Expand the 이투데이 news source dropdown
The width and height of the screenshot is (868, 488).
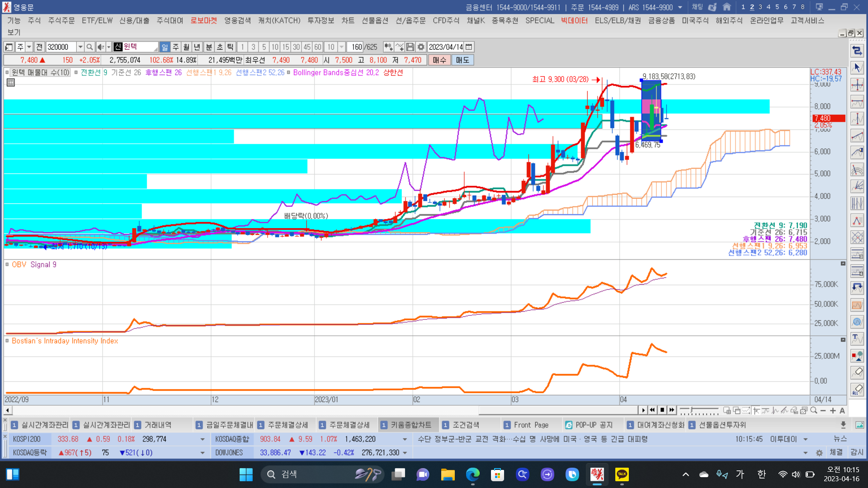(805, 439)
